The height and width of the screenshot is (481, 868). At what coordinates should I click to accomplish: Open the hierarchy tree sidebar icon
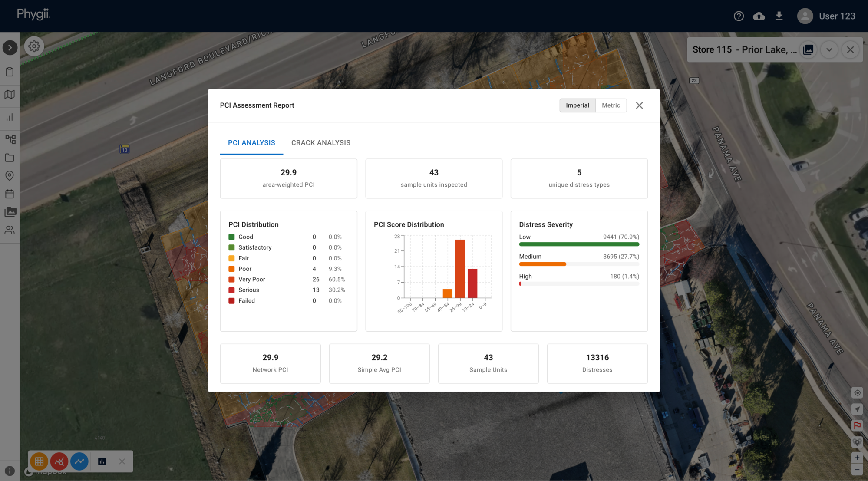coord(10,139)
